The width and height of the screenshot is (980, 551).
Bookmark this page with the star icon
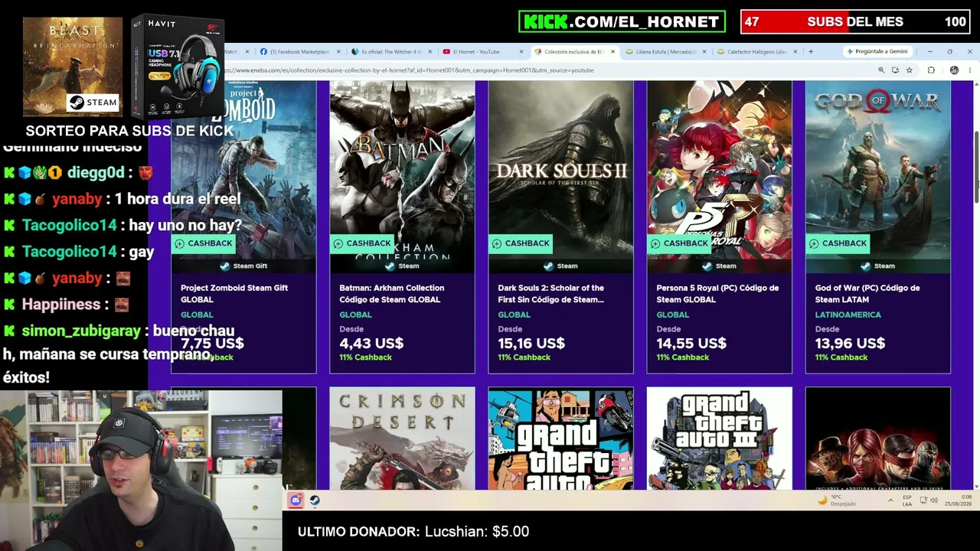pos(909,70)
